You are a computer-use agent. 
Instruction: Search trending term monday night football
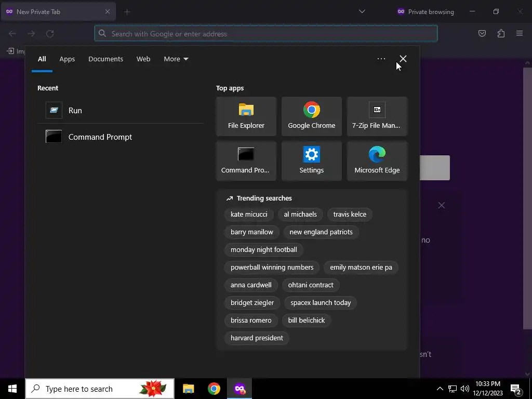[x=263, y=250]
